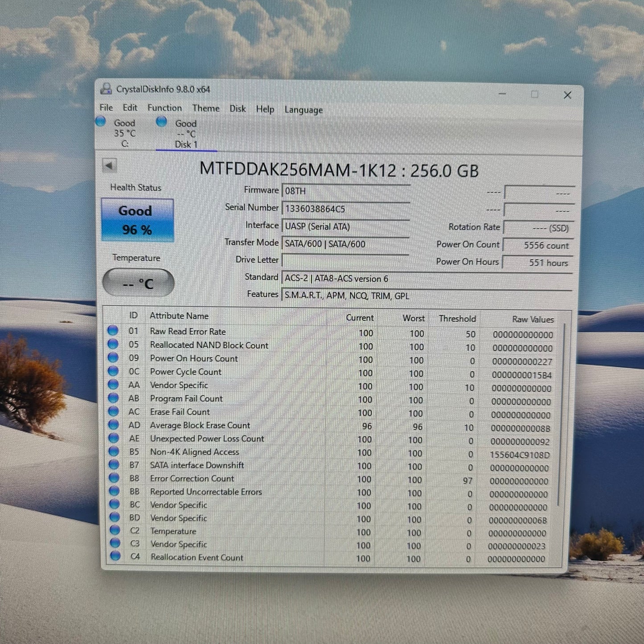Viewport: 644px width, 644px height.
Task: Click the status icon for Power Cycle Count
Action: point(113,370)
